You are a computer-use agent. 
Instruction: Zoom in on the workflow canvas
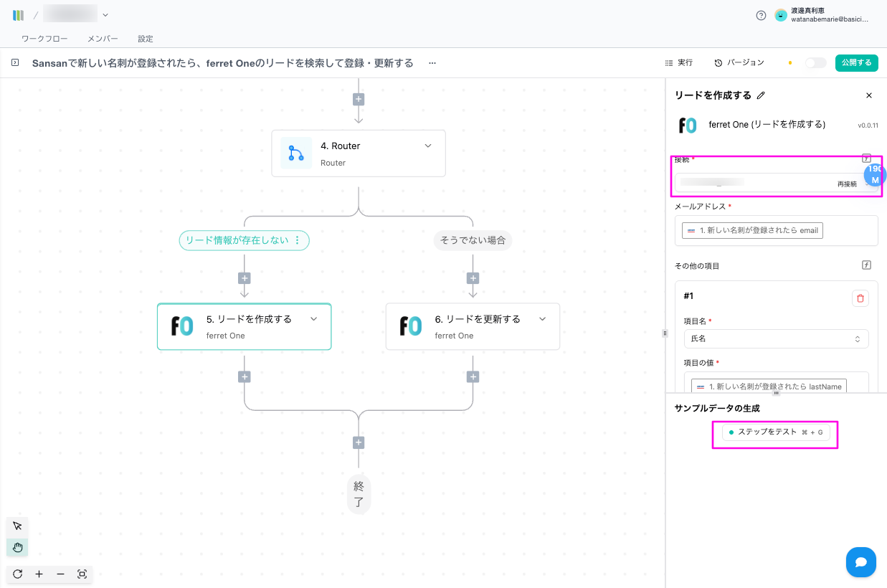coord(39,574)
